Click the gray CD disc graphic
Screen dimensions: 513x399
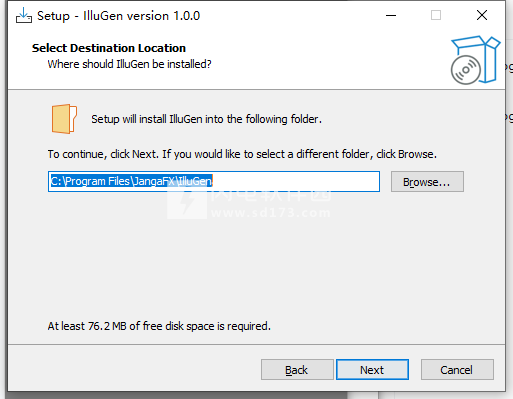466,70
